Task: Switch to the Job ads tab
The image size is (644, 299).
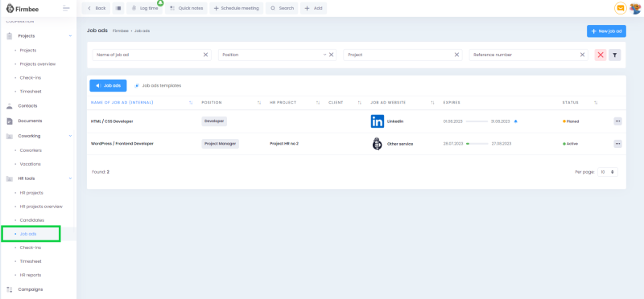Action: coord(108,86)
